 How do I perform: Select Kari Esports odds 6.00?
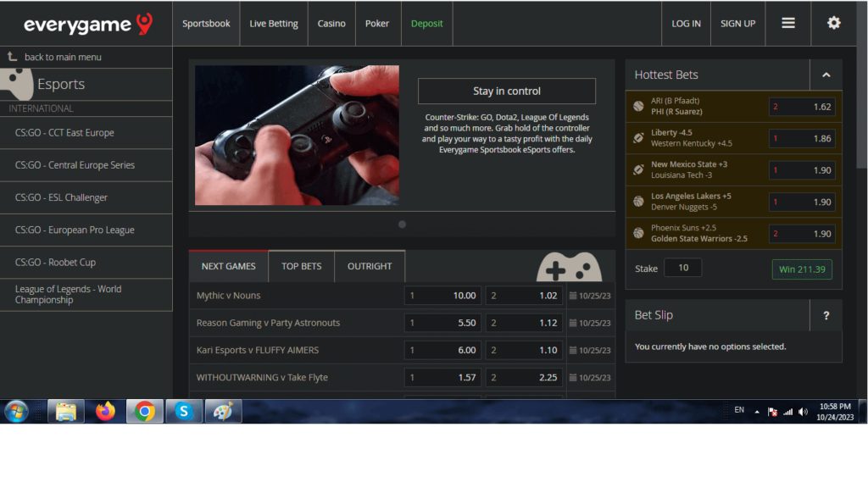[442, 350]
